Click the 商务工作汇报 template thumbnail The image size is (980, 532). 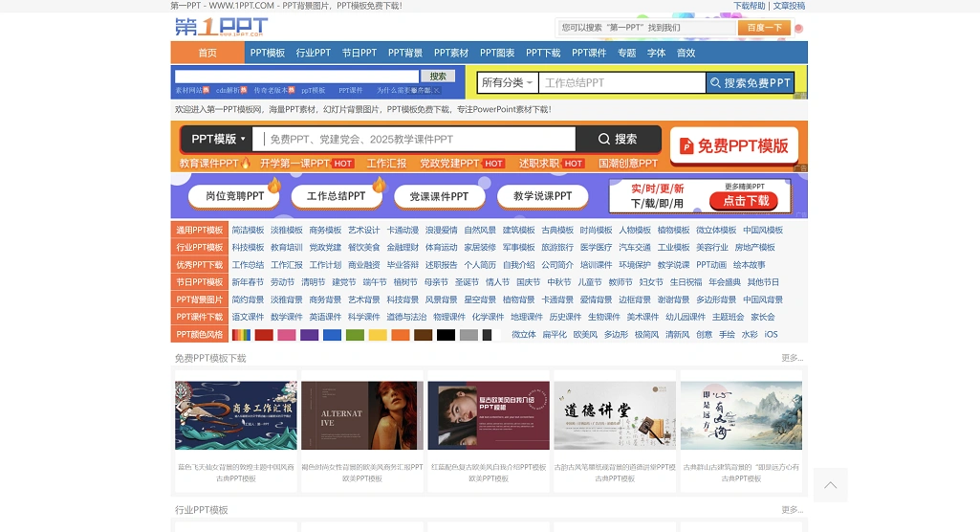click(235, 416)
